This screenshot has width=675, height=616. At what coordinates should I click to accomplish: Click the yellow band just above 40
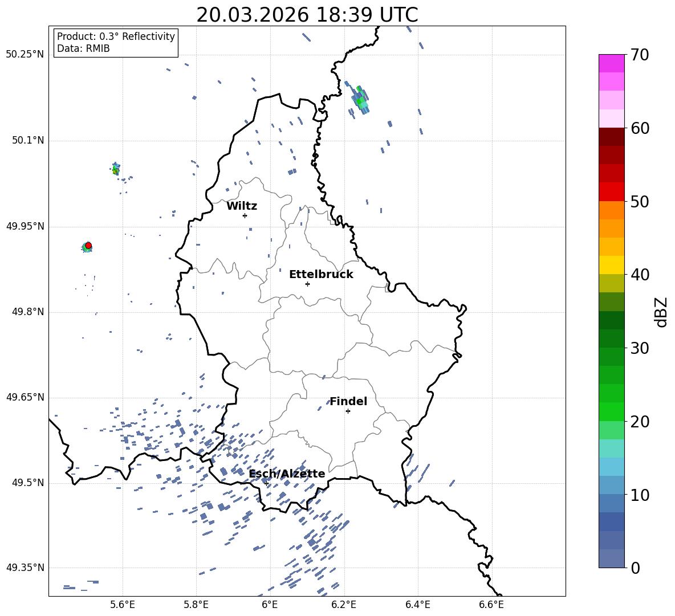[x=611, y=264]
